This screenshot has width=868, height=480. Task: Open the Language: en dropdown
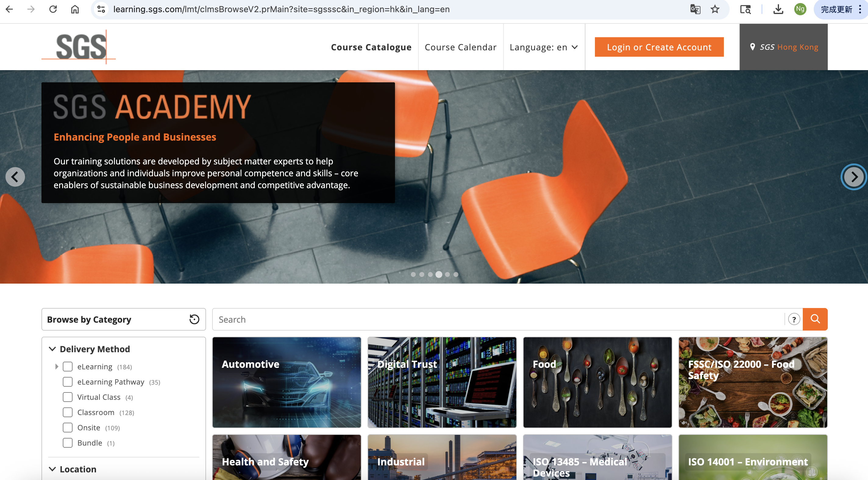pyautogui.click(x=543, y=47)
